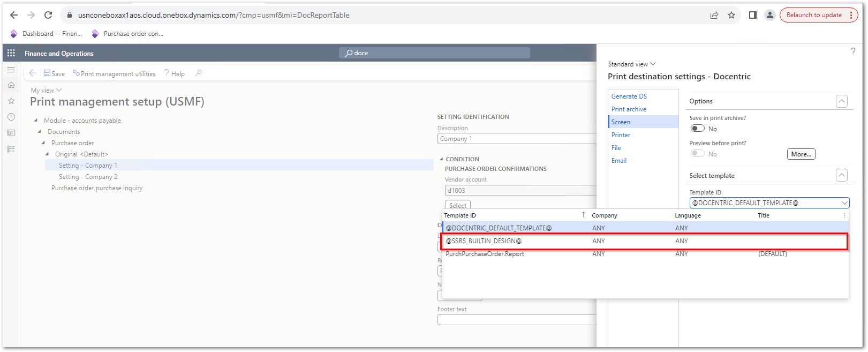Sort by the Template ID column header
Screen dimensions: 868x352
click(x=460, y=215)
